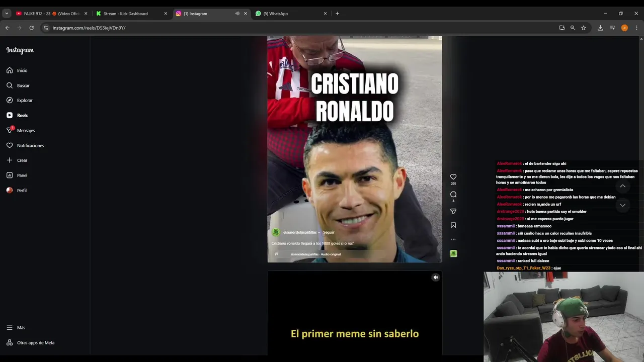Click the '265' like count

click(x=453, y=184)
